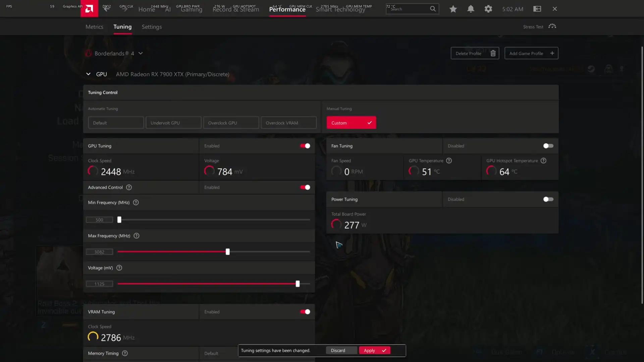Open Smart Technology tab
The height and width of the screenshot is (362, 644).
340,9
